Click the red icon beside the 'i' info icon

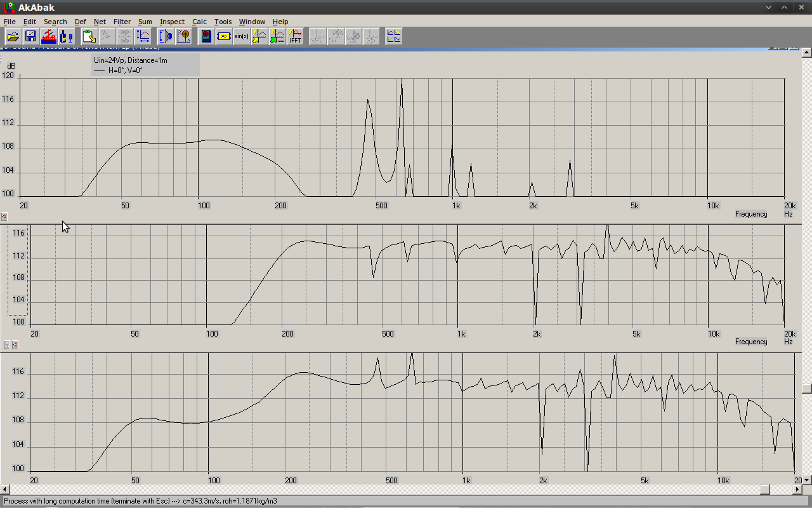pos(15,345)
